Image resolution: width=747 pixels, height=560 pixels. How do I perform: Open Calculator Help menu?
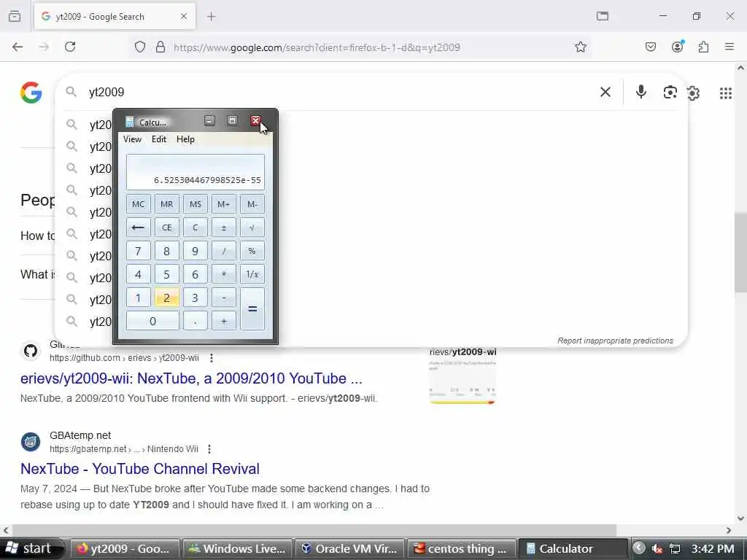(185, 139)
